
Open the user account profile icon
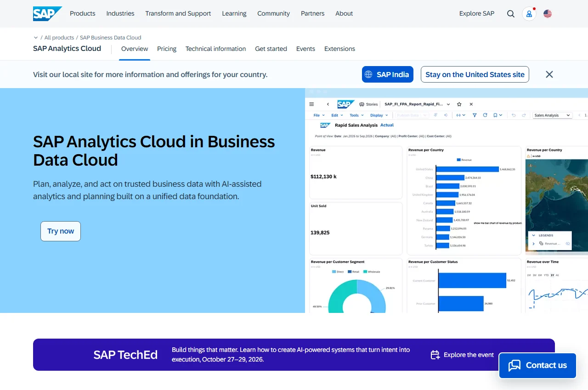tap(529, 14)
